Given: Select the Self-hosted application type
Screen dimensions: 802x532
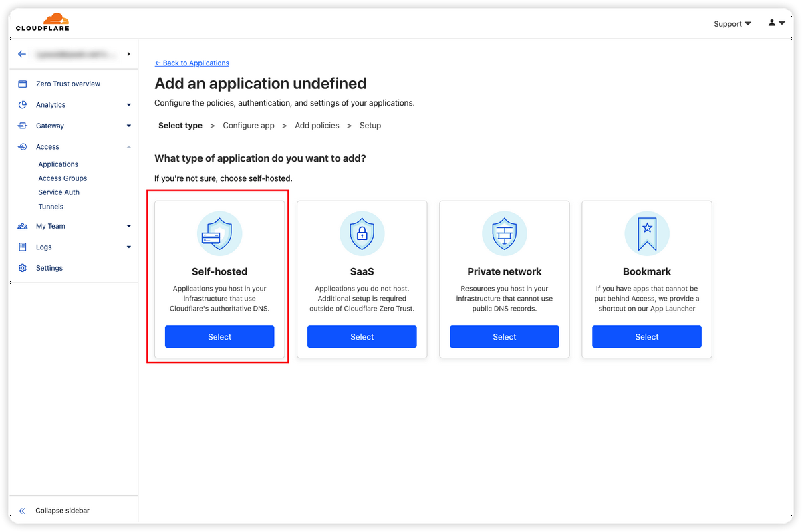Looking at the screenshot, I should 219,337.
